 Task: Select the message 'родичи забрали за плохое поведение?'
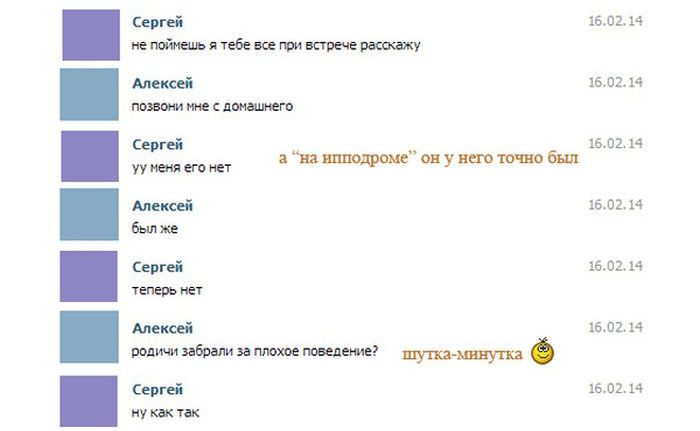(255, 351)
